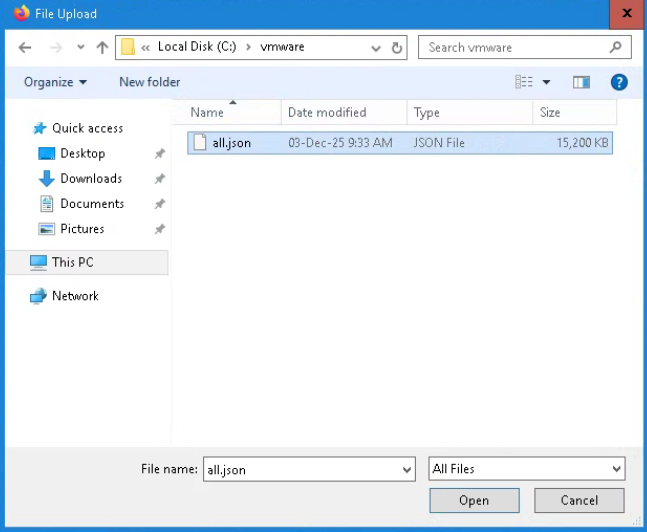This screenshot has width=647, height=532.
Task: Expand the recent locations dropdown arrow
Action: pos(79,48)
